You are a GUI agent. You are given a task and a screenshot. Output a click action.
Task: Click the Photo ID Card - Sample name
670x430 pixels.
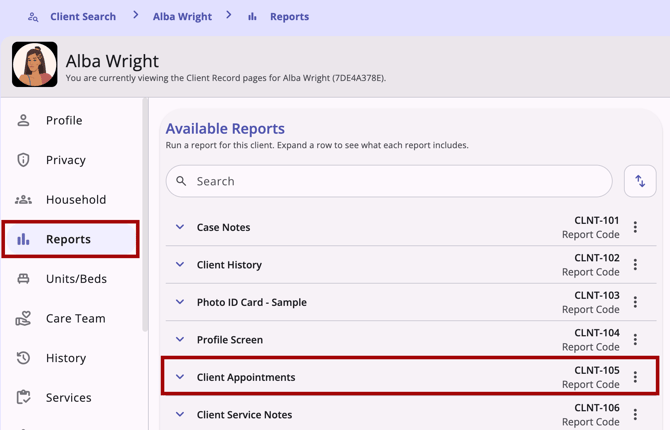(252, 302)
